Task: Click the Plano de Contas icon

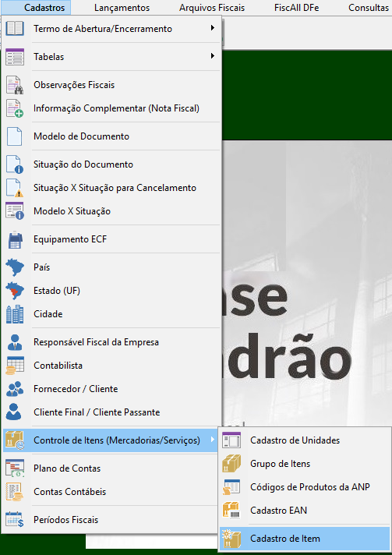Action: tap(15, 468)
